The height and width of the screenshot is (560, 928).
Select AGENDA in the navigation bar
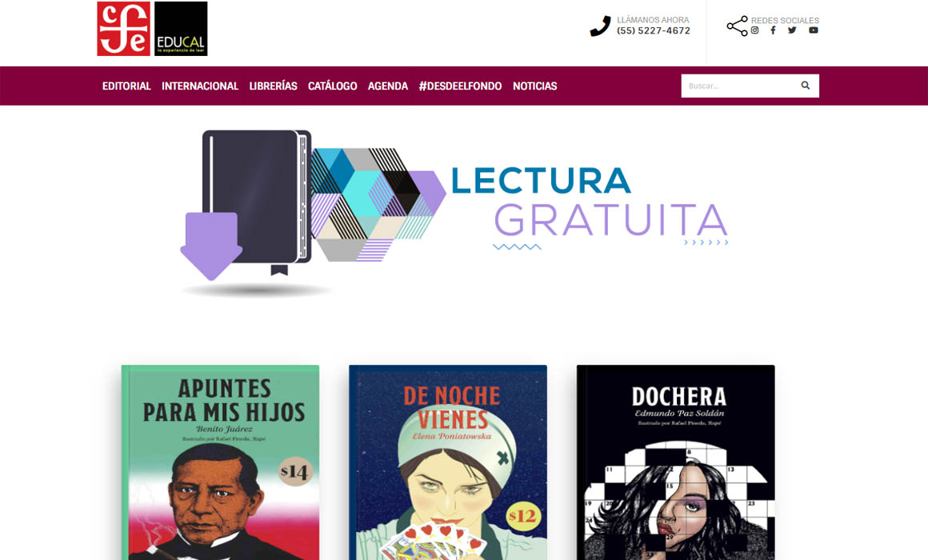tap(388, 86)
